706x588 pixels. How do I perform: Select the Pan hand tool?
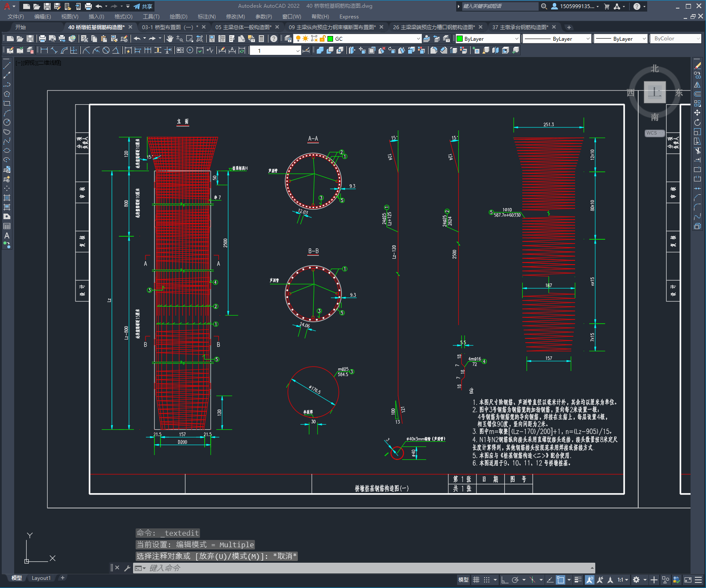click(x=170, y=39)
